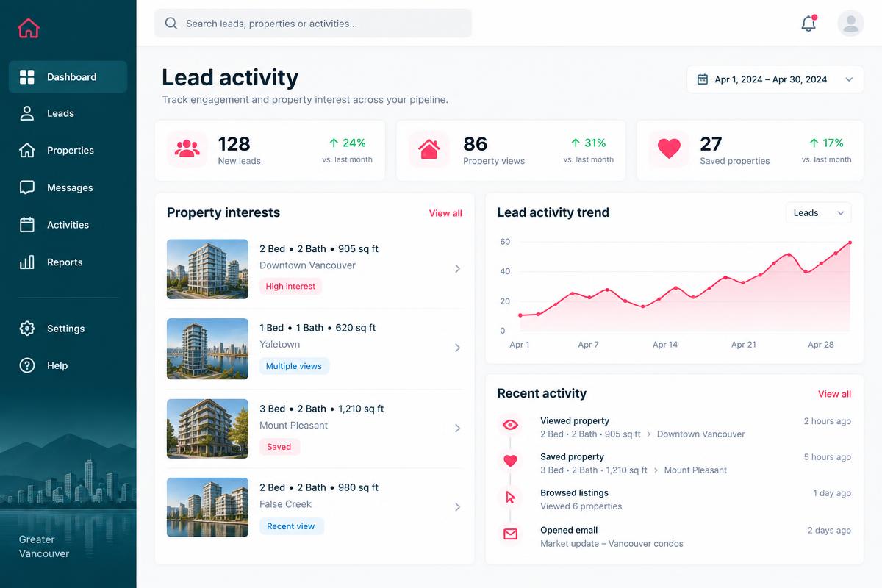The image size is (882, 588).
Task: Expand the Downtown Vancouver property chevron
Action: [457, 269]
